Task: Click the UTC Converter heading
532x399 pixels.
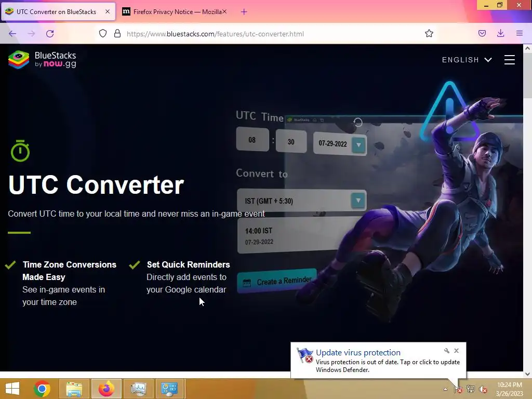Action: tap(96, 185)
